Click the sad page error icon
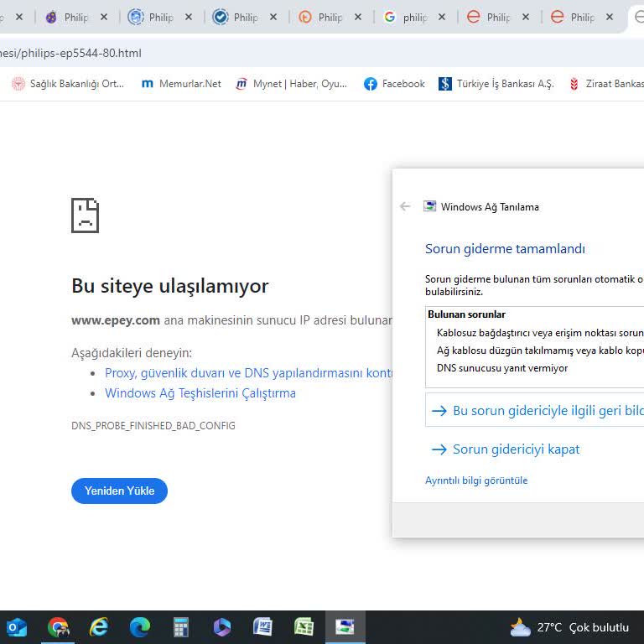This screenshot has width=644, height=644. click(85, 216)
